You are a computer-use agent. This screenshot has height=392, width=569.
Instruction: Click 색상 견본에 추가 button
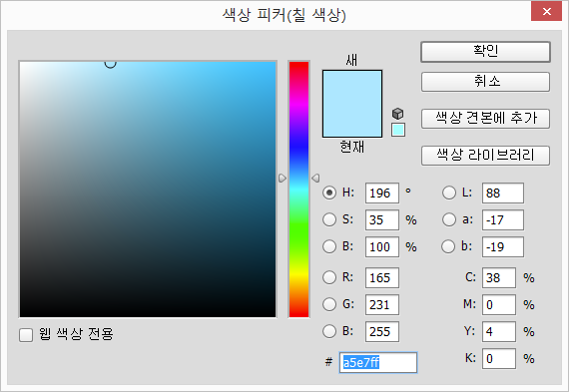pyautogui.click(x=485, y=119)
